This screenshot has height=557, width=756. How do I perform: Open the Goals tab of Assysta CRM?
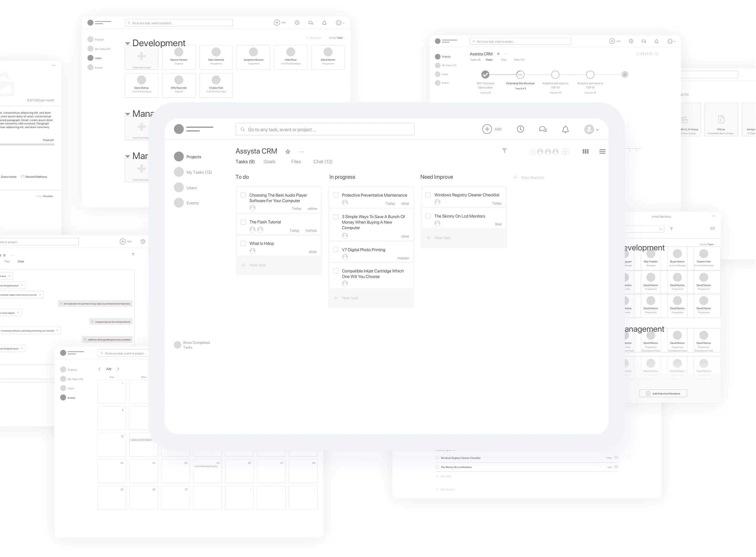(269, 162)
